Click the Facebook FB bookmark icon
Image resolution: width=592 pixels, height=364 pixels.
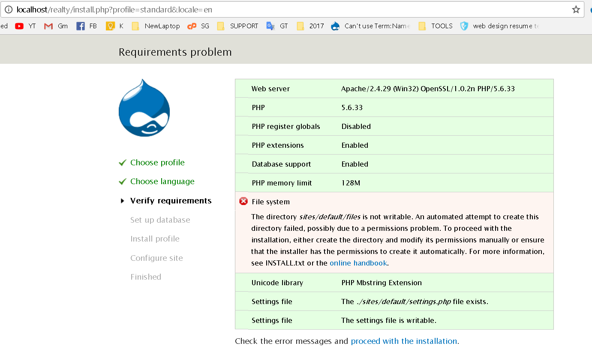point(80,26)
